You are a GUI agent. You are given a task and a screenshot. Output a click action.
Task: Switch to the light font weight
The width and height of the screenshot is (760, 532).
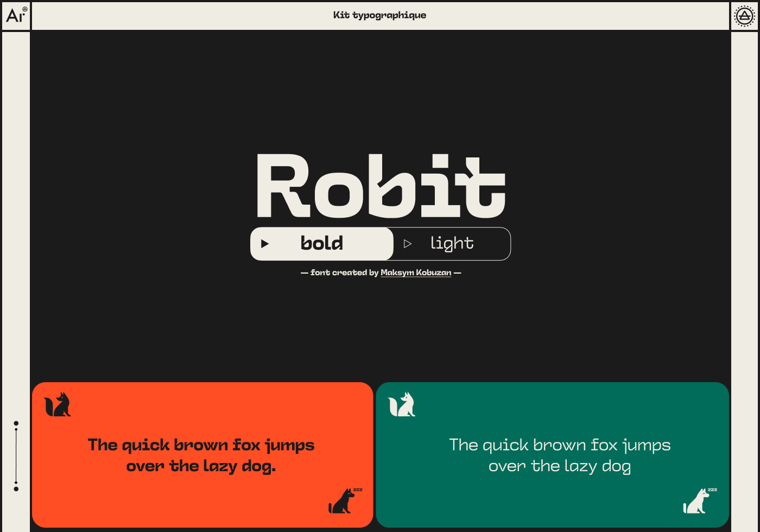click(452, 244)
